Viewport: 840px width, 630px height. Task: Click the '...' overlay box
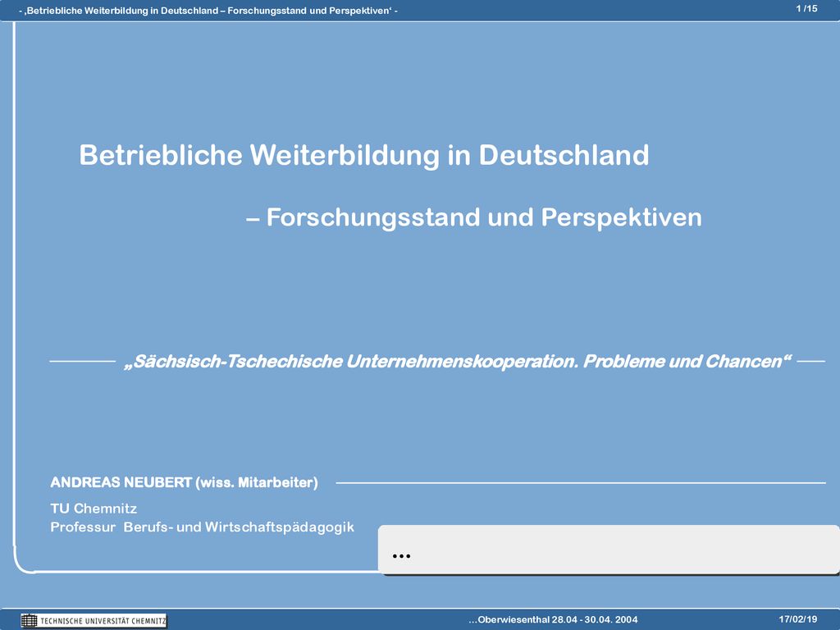click(609, 550)
